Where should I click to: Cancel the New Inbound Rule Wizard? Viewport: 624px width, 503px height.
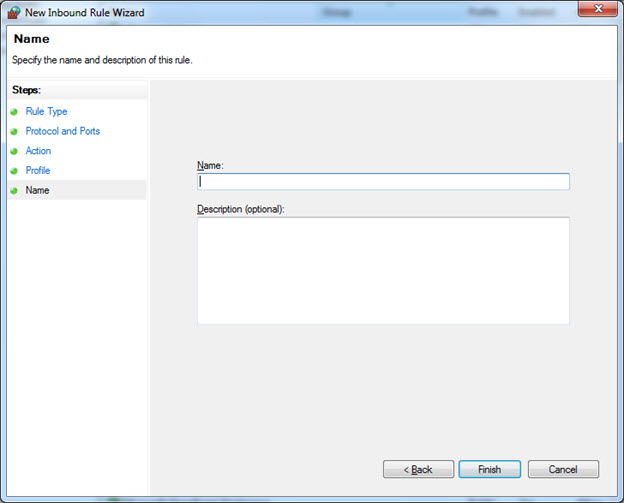coord(563,469)
